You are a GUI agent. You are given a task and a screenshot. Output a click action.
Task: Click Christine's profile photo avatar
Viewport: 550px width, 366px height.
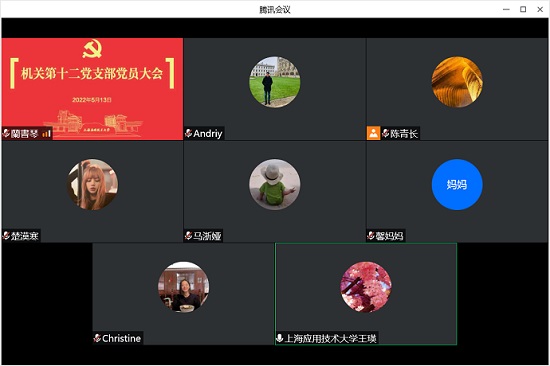(x=183, y=287)
